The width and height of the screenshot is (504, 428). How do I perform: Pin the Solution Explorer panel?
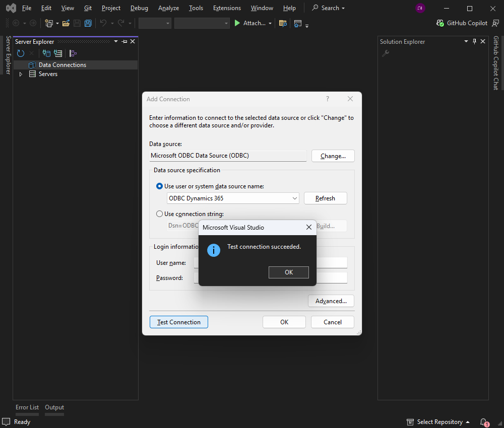(x=474, y=42)
